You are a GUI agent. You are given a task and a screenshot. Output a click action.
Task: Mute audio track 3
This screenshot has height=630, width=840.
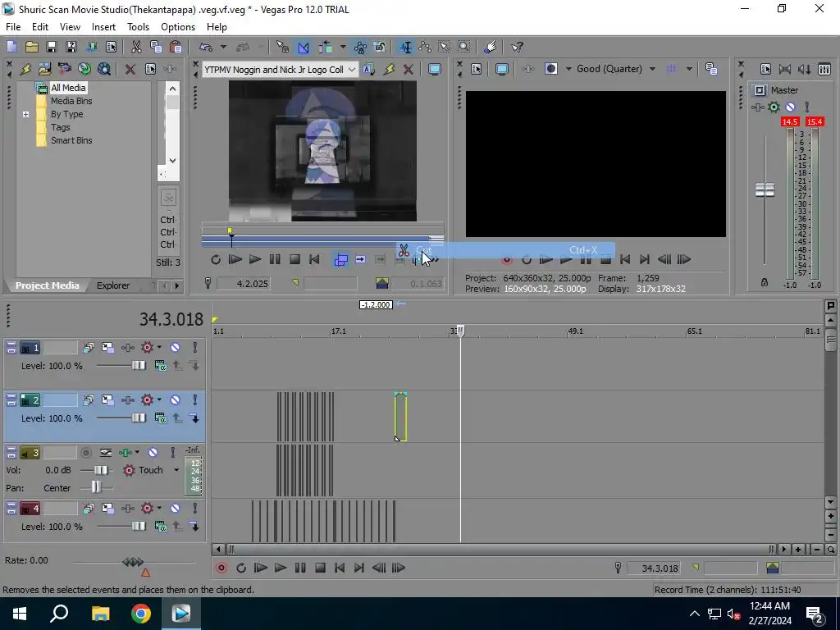(x=153, y=453)
